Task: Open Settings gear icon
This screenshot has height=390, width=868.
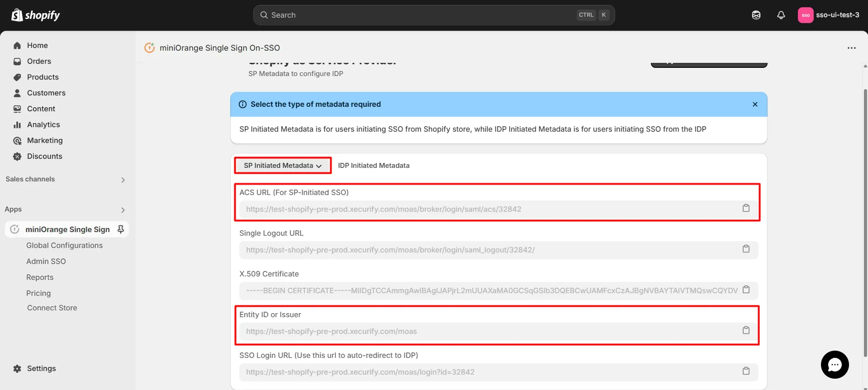Action: (17, 368)
